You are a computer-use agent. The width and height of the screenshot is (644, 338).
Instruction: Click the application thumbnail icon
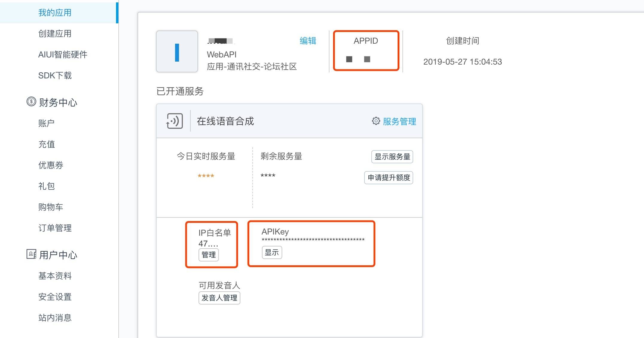(x=177, y=51)
